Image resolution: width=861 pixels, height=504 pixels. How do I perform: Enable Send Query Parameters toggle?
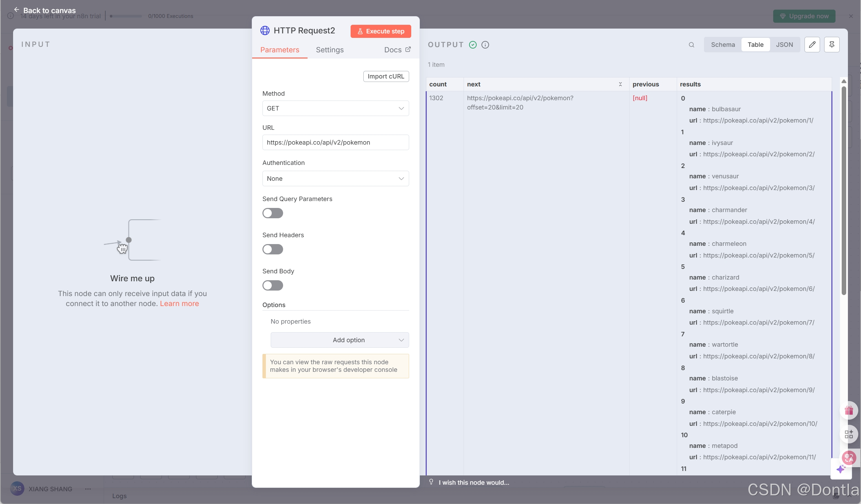(272, 213)
